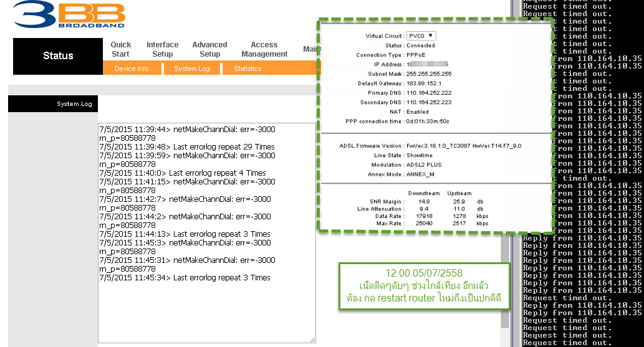
Task: Select the 11:45:34 last errorlog repeat line
Action: (x=185, y=278)
